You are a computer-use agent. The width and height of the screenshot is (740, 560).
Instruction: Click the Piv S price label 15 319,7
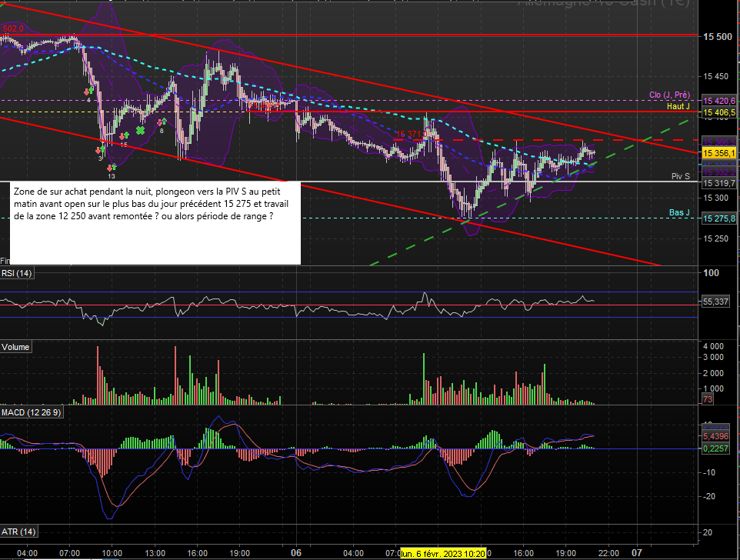[719, 184]
